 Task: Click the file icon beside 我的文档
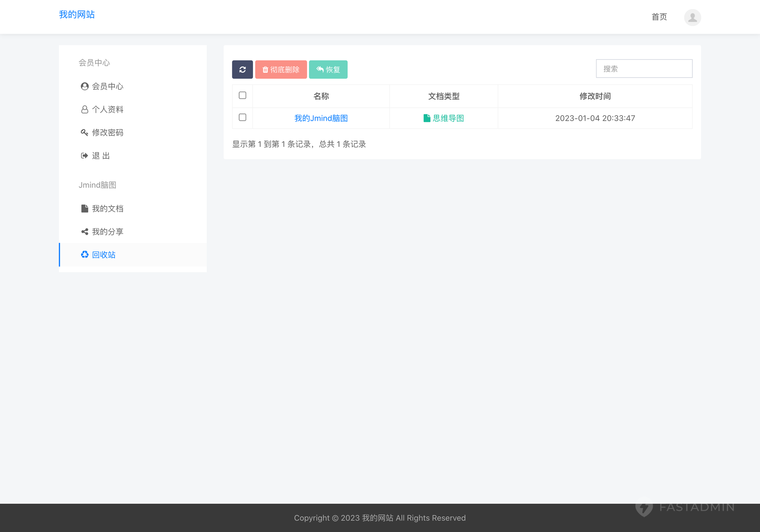pos(84,209)
